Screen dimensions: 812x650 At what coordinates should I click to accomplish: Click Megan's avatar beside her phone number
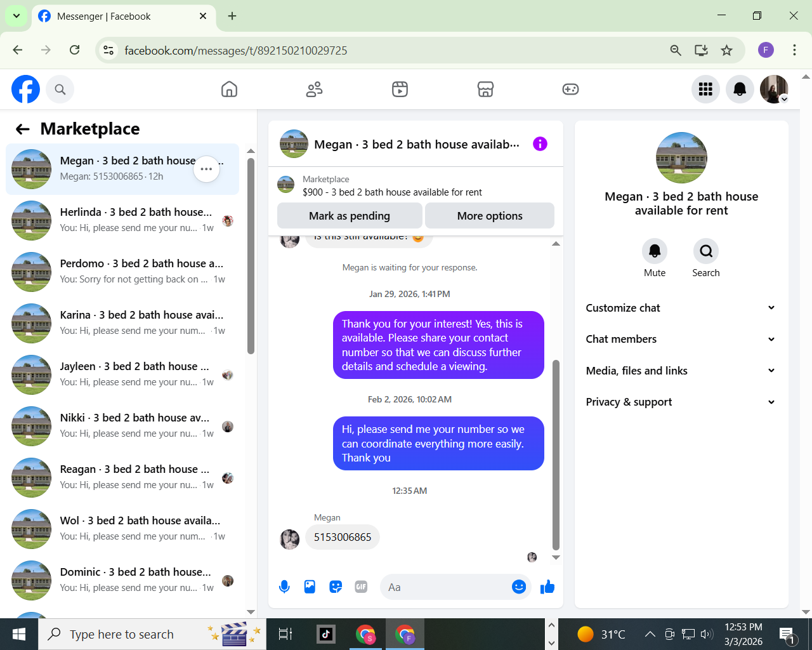pyautogui.click(x=290, y=539)
